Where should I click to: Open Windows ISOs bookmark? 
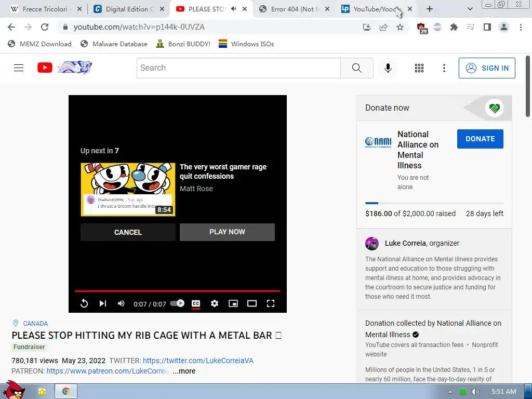click(246, 44)
